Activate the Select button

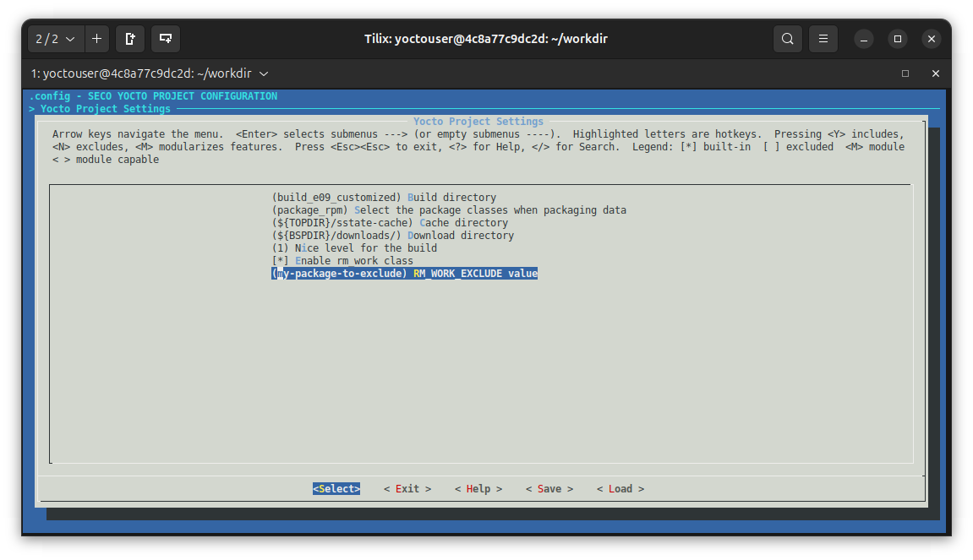pyautogui.click(x=336, y=488)
